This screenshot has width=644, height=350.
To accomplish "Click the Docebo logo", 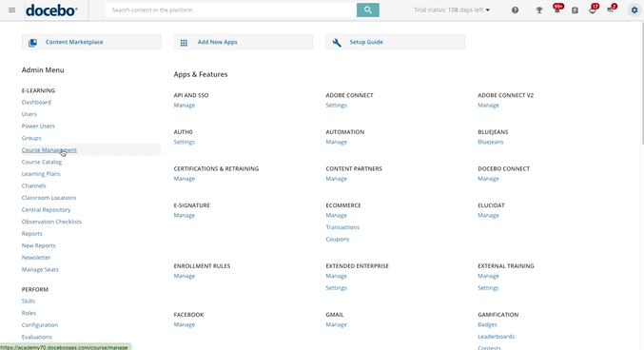I will [51, 10].
